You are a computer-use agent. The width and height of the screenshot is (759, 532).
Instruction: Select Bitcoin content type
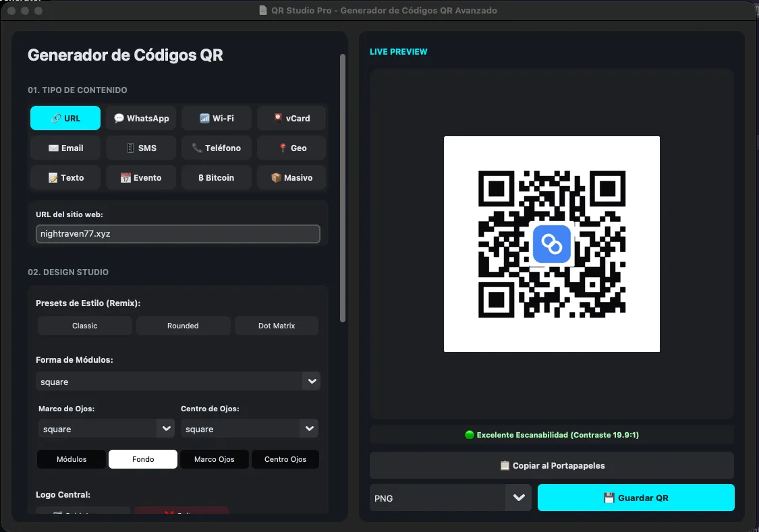(217, 177)
